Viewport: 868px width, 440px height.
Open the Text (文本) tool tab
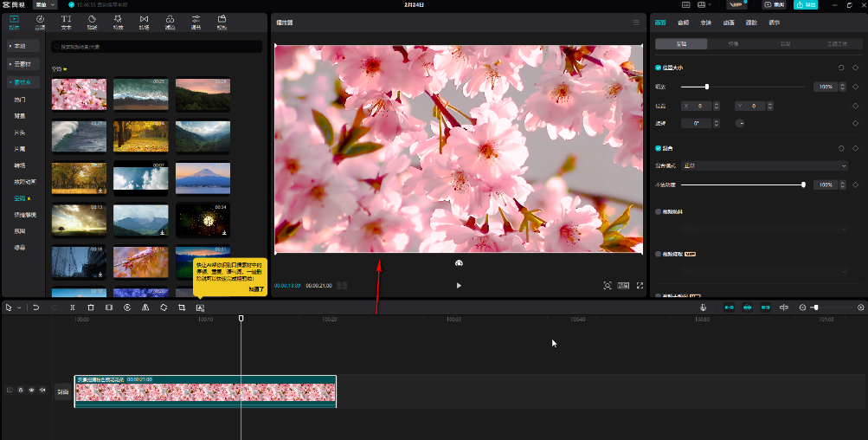[x=67, y=22]
